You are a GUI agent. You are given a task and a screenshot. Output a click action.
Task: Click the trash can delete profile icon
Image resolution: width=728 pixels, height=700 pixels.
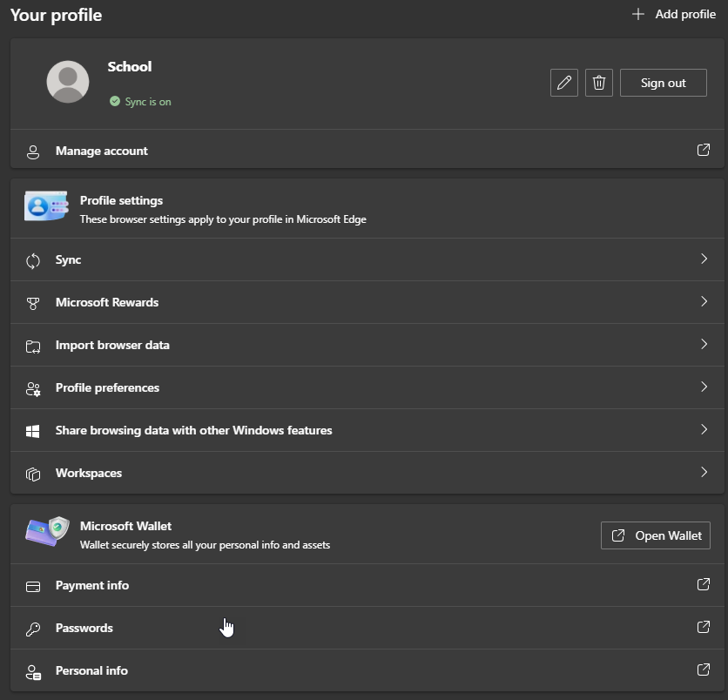point(599,83)
